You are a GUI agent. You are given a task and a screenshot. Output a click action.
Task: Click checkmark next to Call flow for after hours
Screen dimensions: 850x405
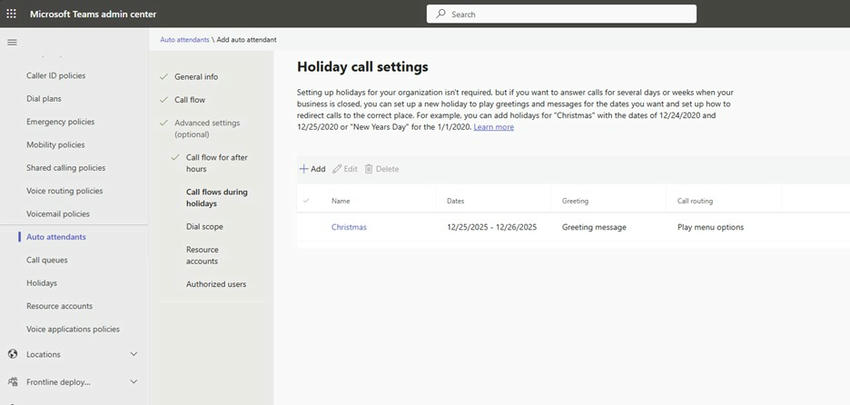click(175, 157)
